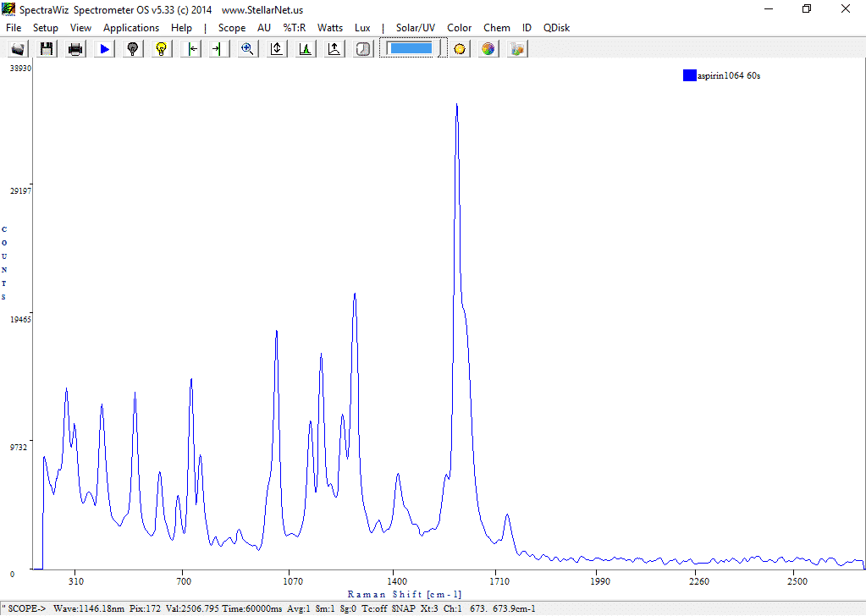
Task: Click 'Wave:1146.18nm' in the status bar
Action: [x=89, y=609]
